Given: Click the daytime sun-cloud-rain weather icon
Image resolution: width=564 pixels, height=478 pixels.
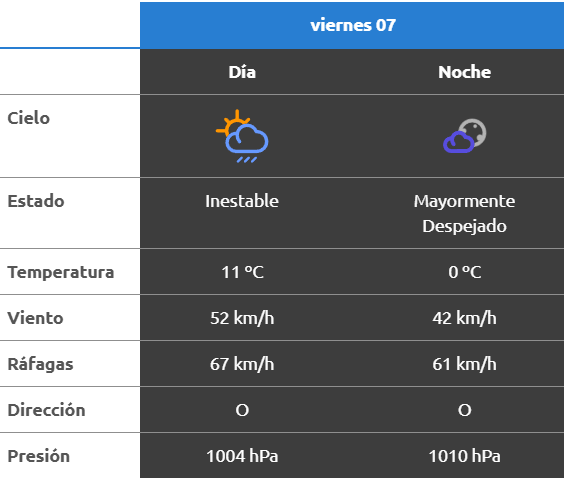Looking at the screenshot, I should tap(242, 136).
